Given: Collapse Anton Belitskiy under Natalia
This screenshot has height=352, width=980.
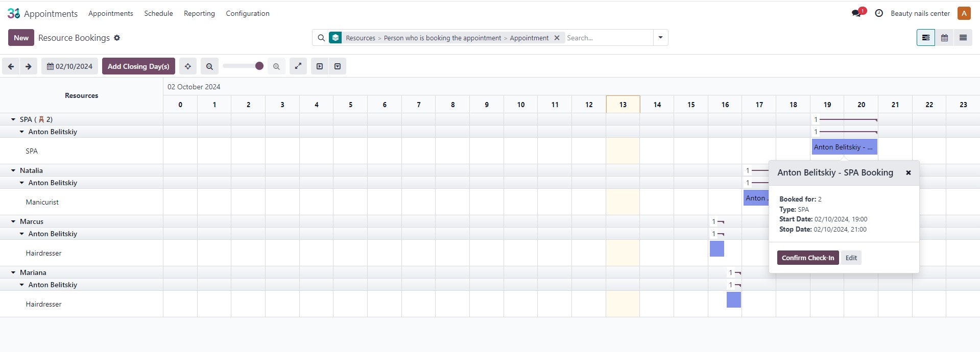Looking at the screenshot, I should point(22,183).
